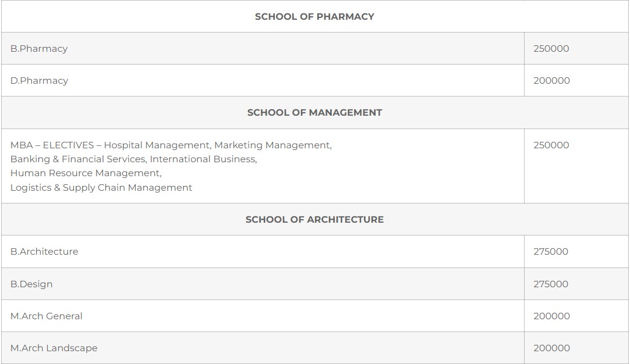This screenshot has width=630, height=364.
Task: Click the MBA – Electives text line
Action: 171,145
